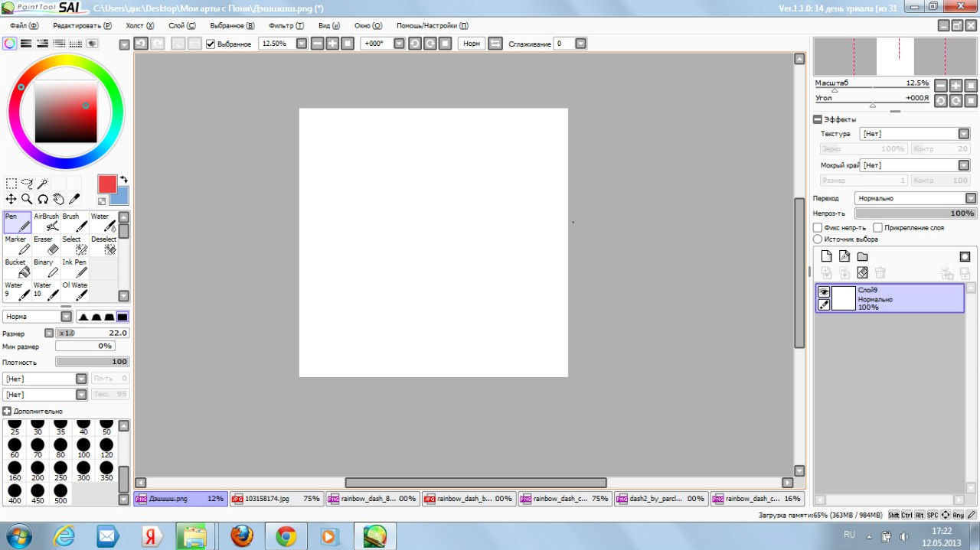Open the Переход blending mode dropdown
This screenshot has height=550, width=980.
tap(916, 198)
